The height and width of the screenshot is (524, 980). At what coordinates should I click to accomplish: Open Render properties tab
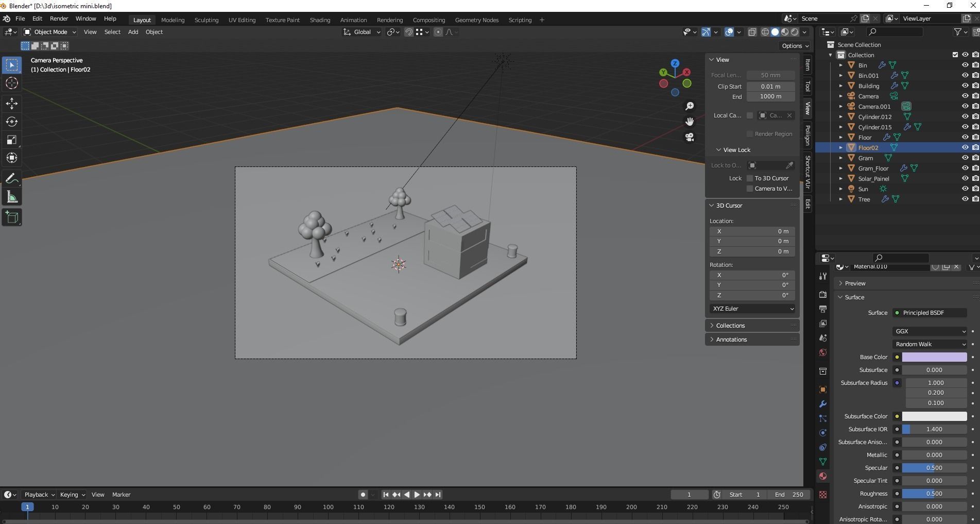point(823,294)
